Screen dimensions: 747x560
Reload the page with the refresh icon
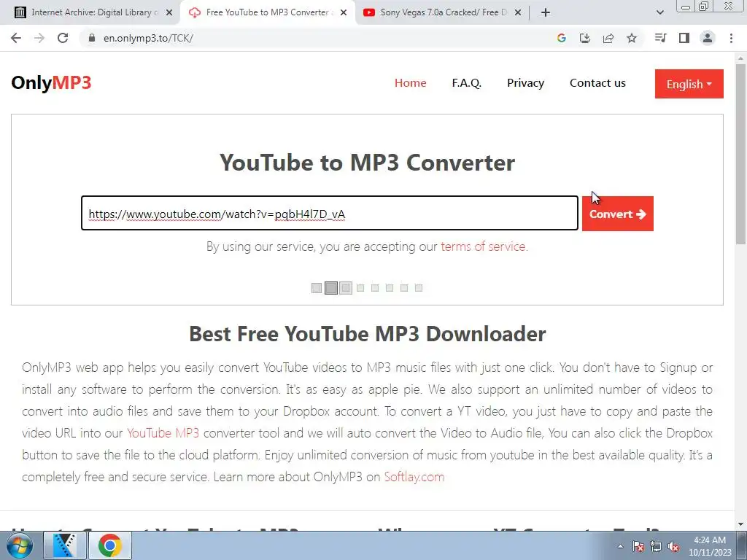tap(63, 38)
